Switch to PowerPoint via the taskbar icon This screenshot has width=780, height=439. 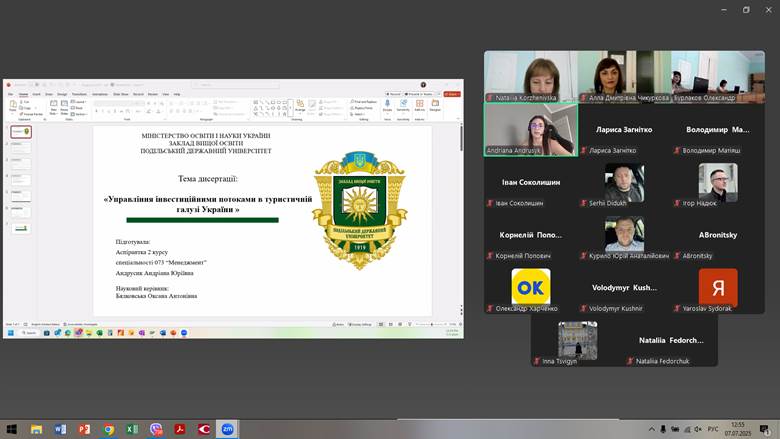tap(84, 429)
